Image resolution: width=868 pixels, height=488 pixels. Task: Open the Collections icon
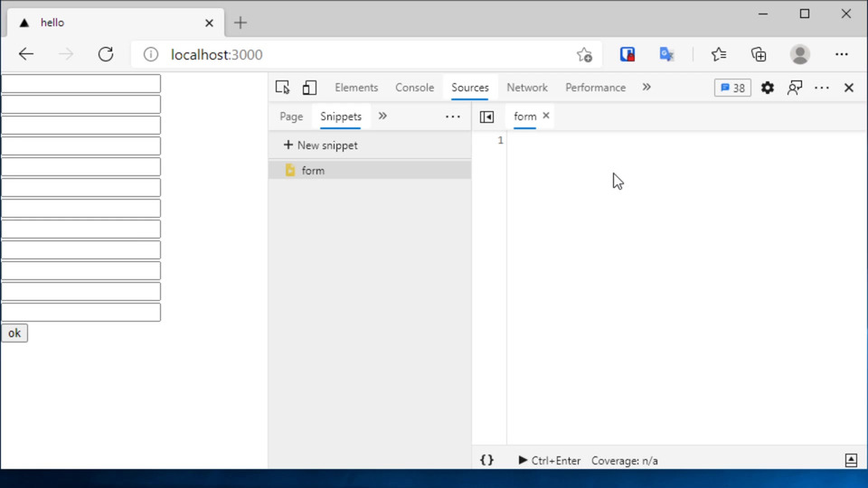click(759, 54)
